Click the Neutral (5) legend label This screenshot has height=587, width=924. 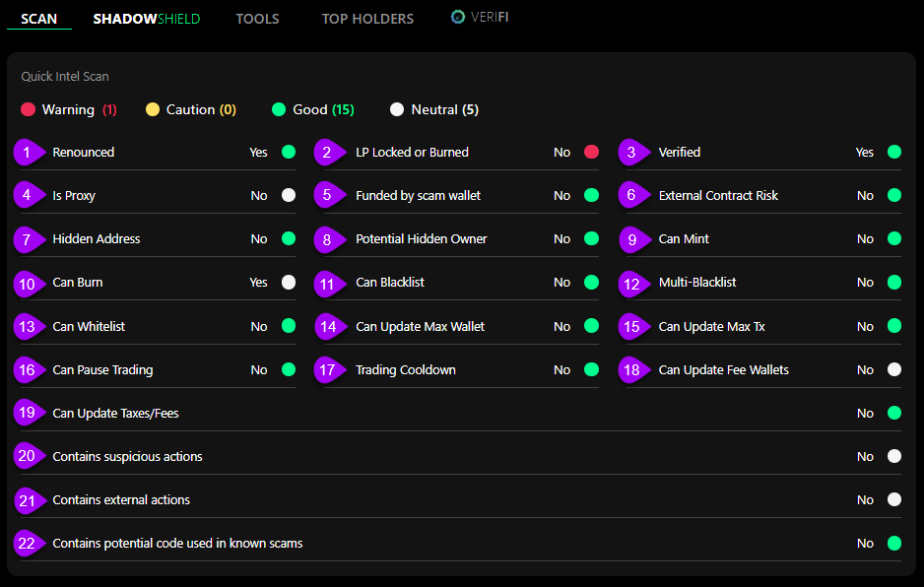tap(444, 109)
